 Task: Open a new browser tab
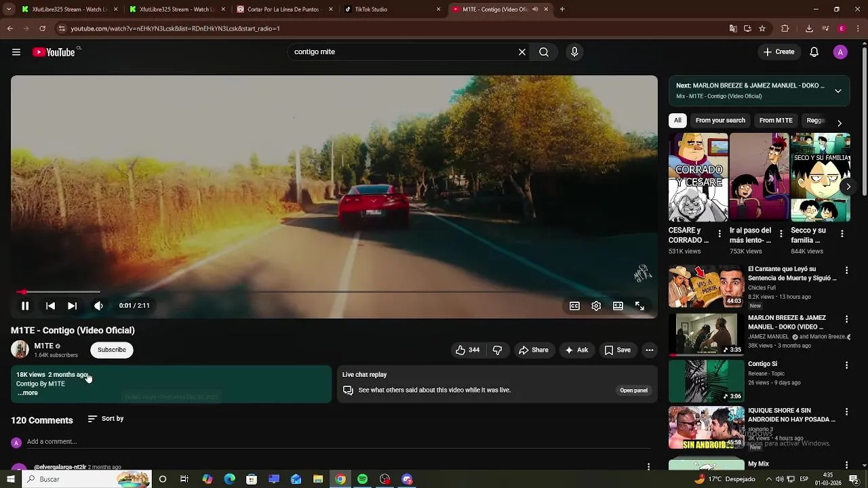pos(562,9)
